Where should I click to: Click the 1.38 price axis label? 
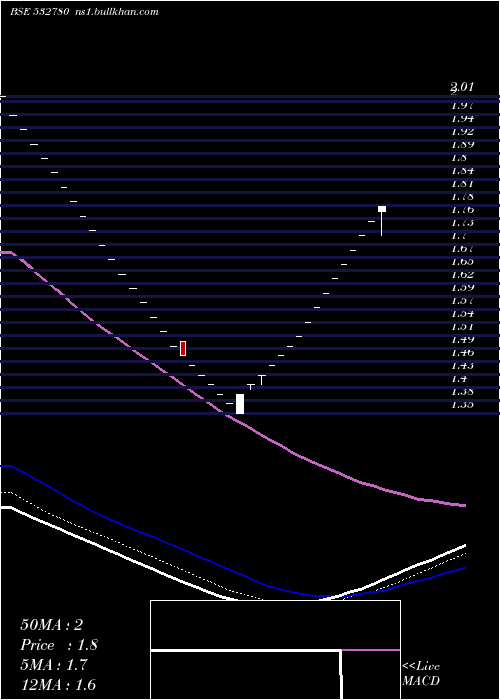(462, 391)
